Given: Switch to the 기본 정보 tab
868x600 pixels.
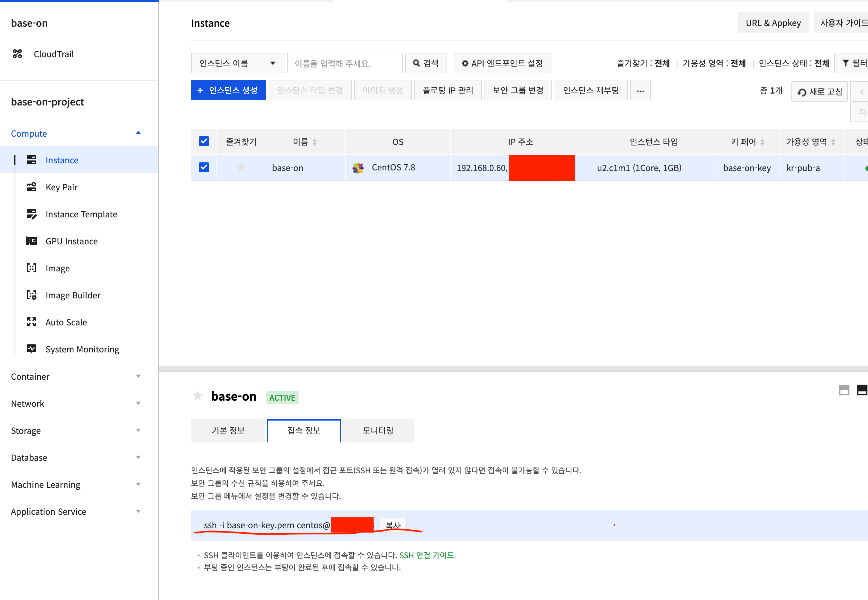Looking at the screenshot, I should point(228,431).
